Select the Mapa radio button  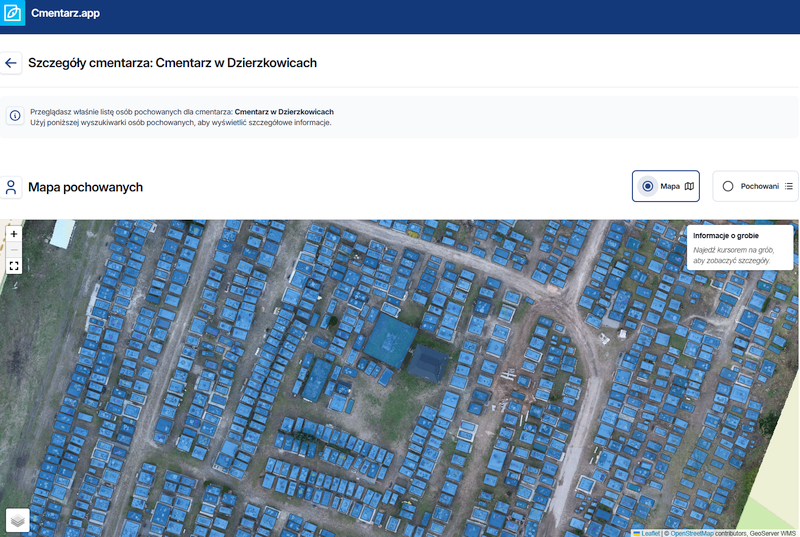point(647,186)
